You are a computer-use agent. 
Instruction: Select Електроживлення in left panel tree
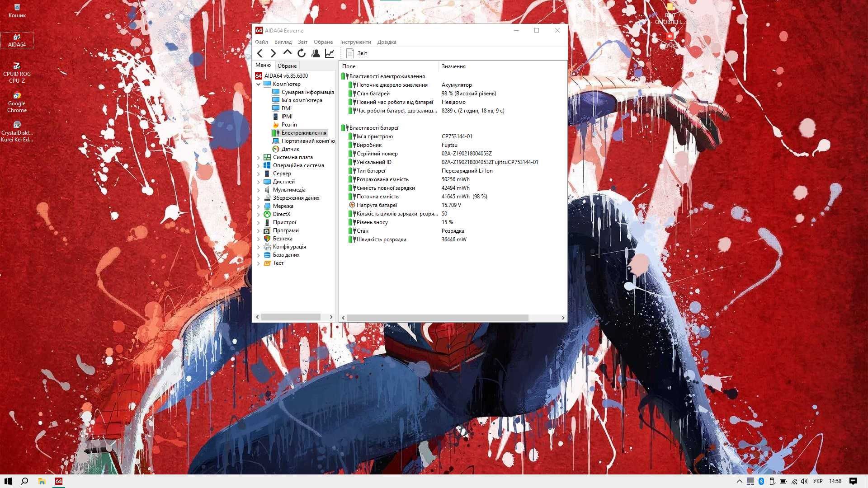pyautogui.click(x=303, y=132)
